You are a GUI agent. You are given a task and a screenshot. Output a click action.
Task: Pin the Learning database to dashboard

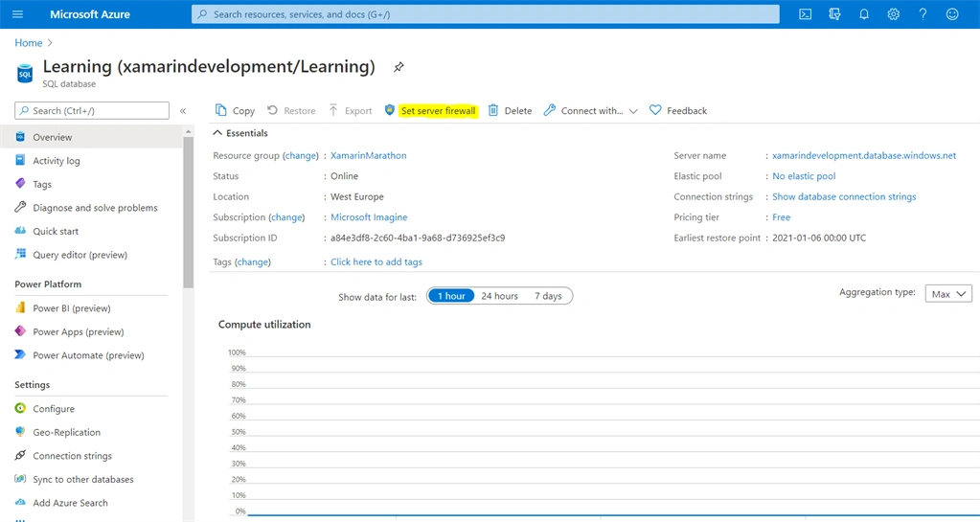(399, 67)
